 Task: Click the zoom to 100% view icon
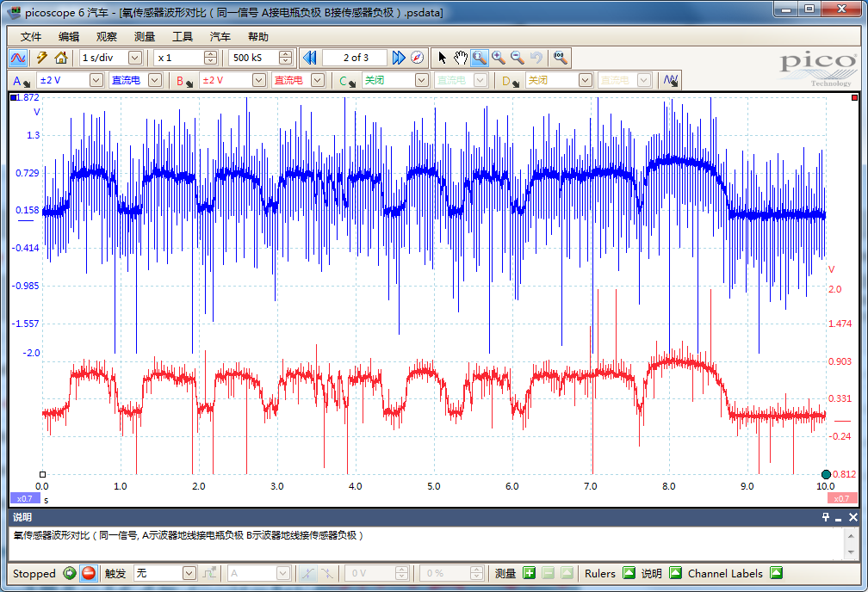(x=561, y=58)
